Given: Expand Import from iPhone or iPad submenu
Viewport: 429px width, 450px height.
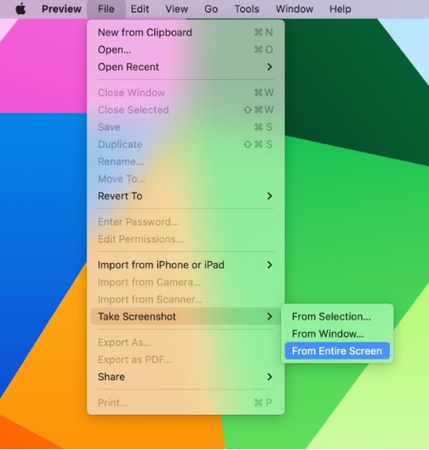Looking at the screenshot, I should [186, 265].
